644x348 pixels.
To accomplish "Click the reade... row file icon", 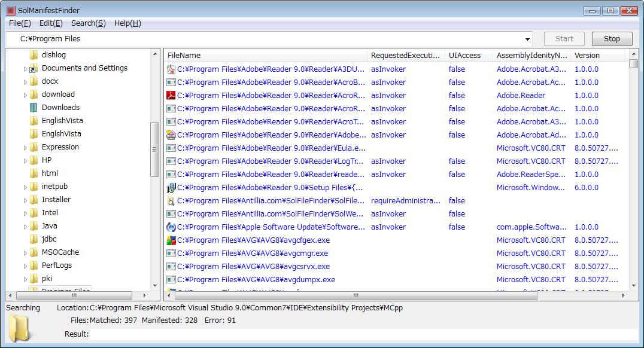I will (171, 175).
